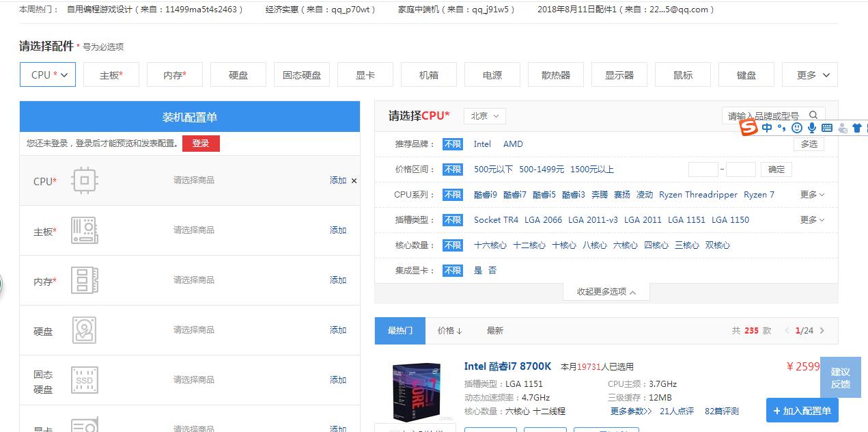Open the 北京 city dropdown

coord(484,116)
